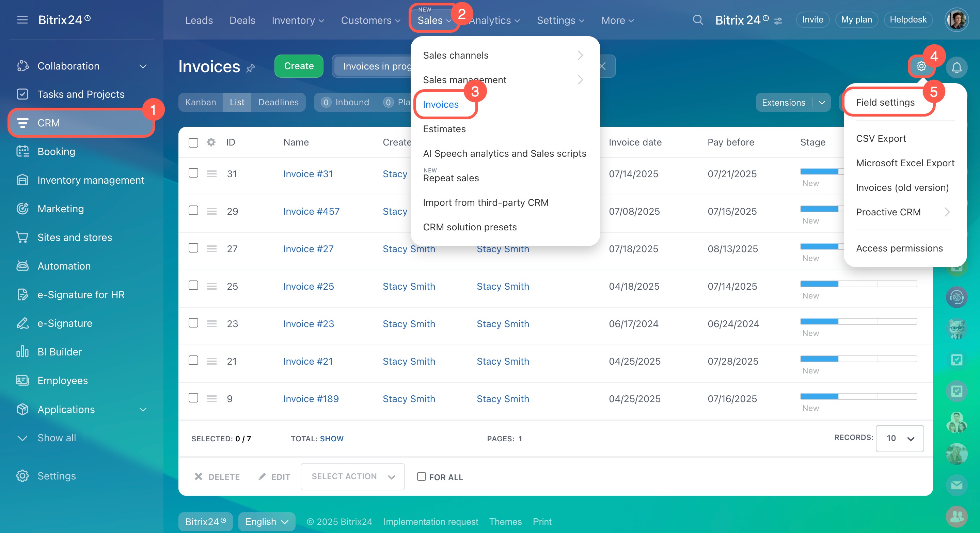Enable the FOR ALL checkbox
Screen dimensions: 980x533
tap(421, 477)
